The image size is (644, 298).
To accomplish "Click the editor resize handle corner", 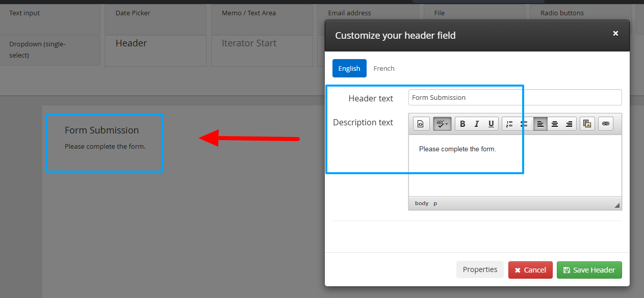I will click(617, 205).
